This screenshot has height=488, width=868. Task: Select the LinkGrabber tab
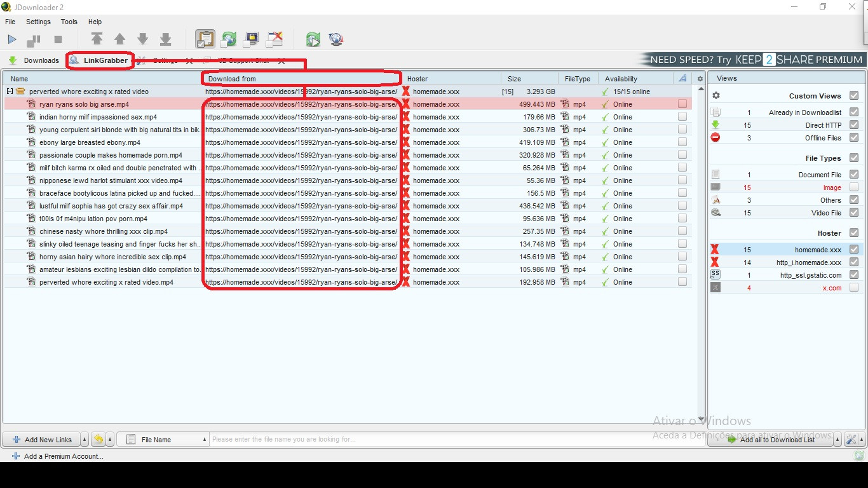(100, 60)
